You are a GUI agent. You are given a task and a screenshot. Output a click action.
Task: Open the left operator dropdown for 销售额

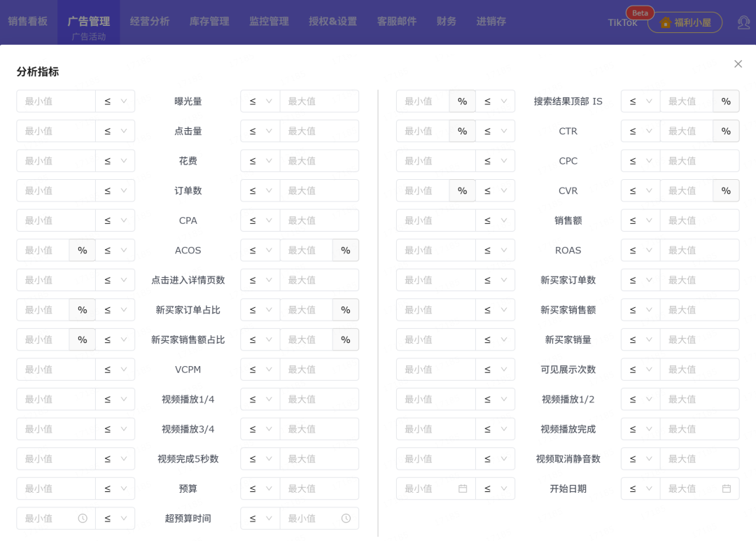point(495,220)
